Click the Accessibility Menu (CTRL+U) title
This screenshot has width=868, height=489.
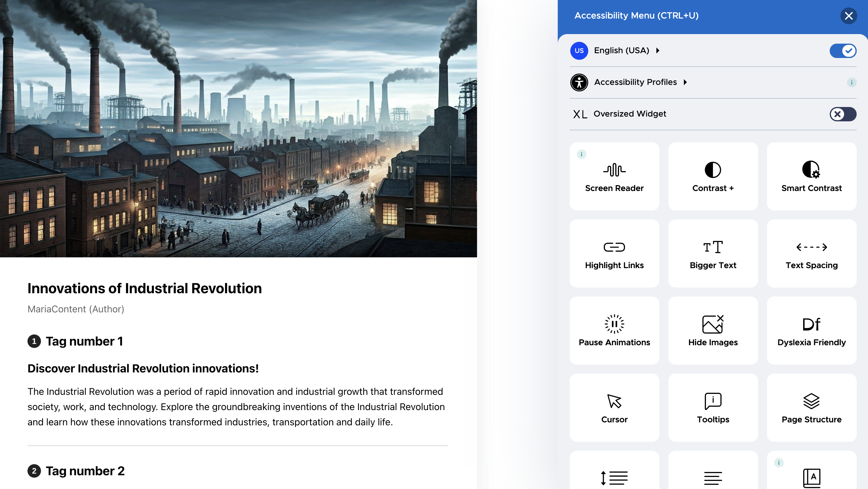[x=636, y=16]
